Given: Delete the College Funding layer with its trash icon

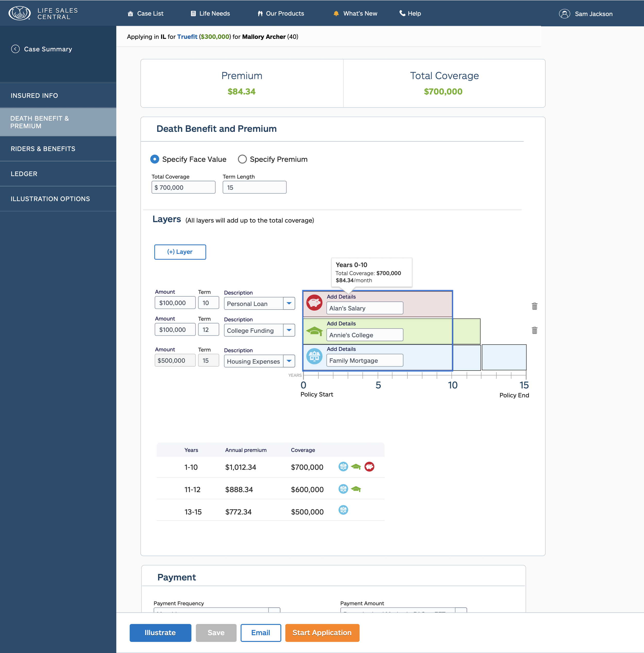Looking at the screenshot, I should (x=535, y=330).
